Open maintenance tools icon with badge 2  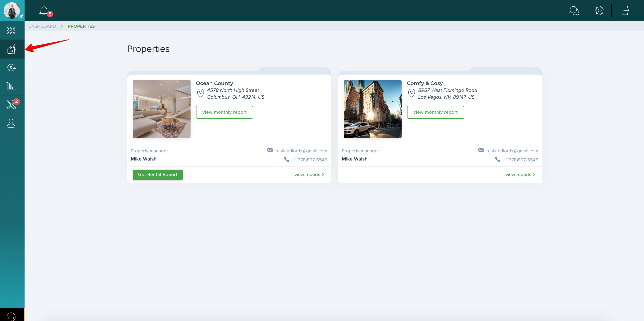(x=11, y=105)
